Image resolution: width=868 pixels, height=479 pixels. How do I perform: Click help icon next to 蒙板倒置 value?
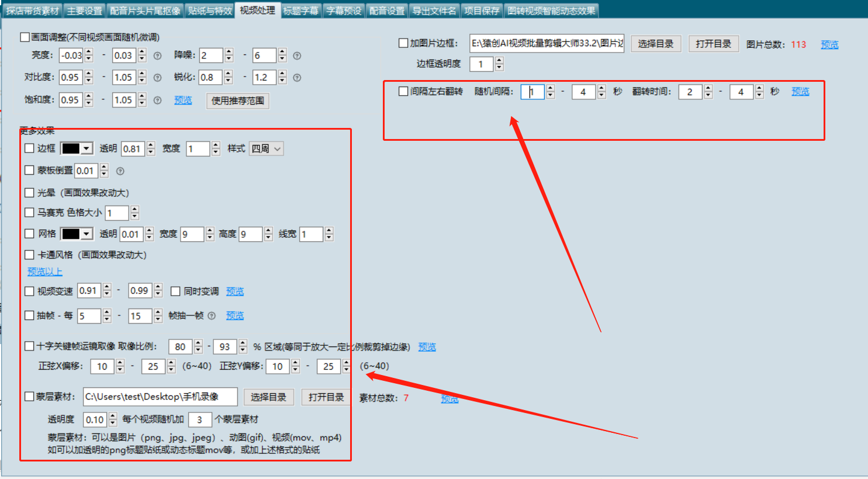click(120, 171)
